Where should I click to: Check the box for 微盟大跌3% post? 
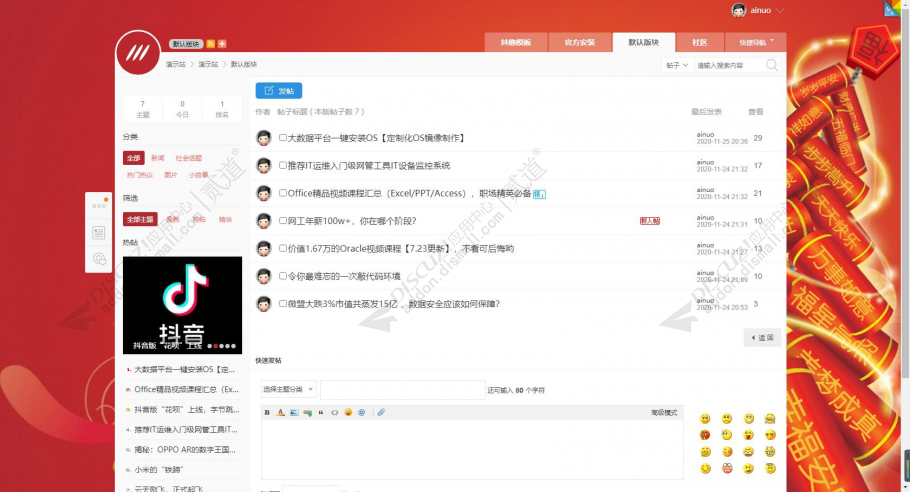click(283, 304)
